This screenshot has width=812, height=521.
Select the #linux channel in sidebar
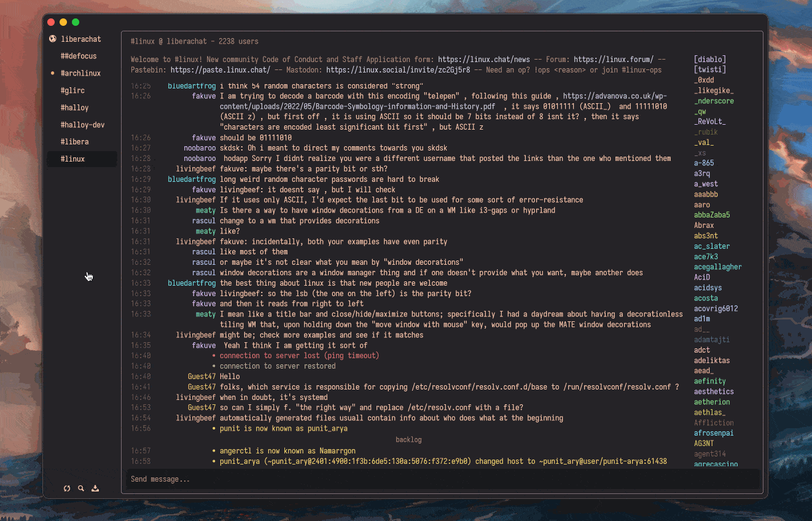pyautogui.click(x=82, y=159)
